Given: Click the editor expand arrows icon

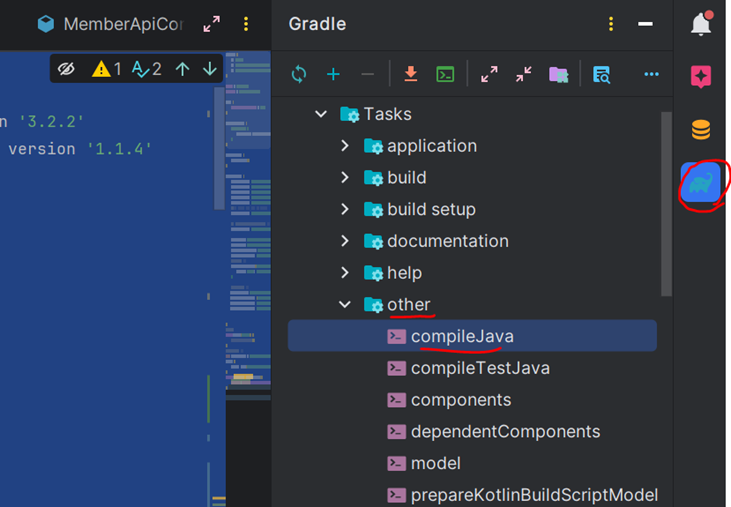Looking at the screenshot, I should [x=211, y=24].
